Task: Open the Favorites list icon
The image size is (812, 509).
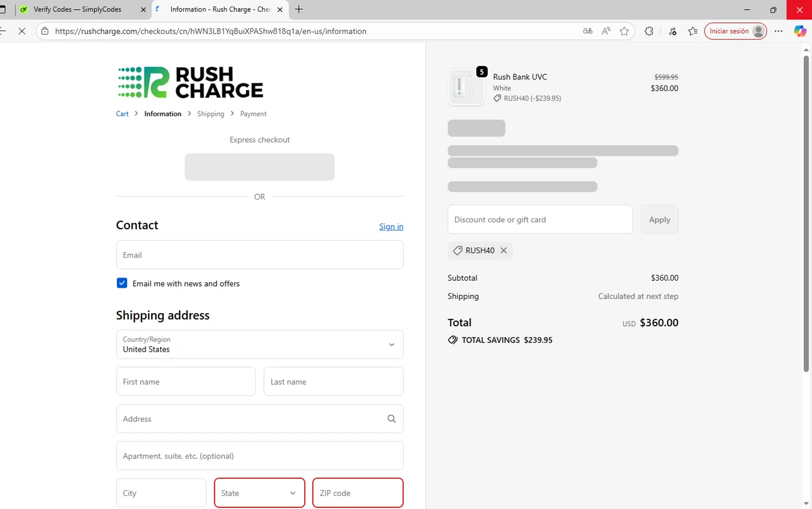Action: click(x=692, y=31)
